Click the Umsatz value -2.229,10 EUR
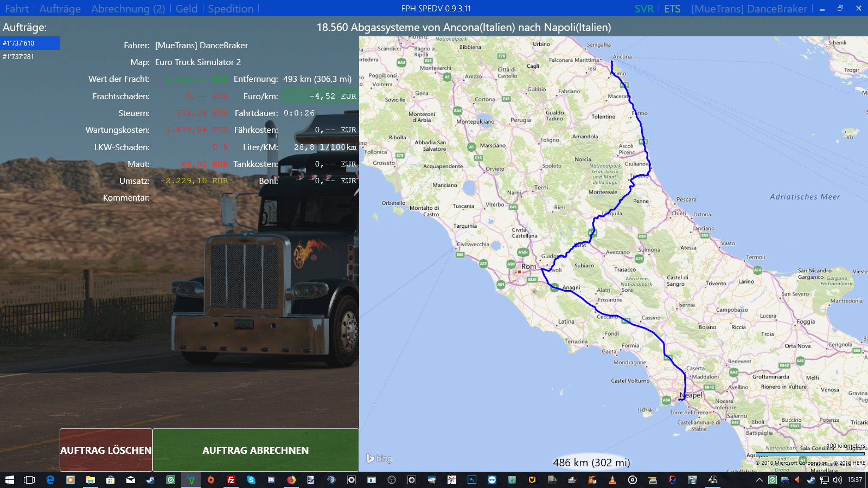 [194, 181]
